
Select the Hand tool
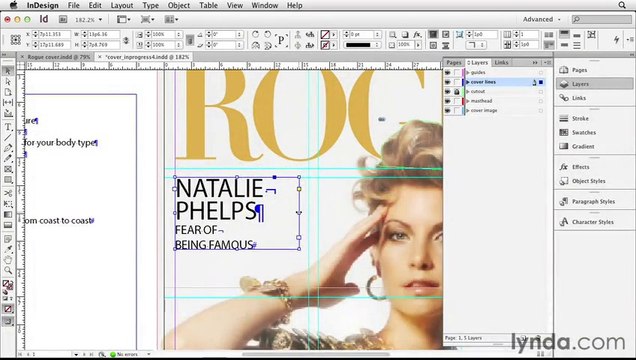coord(8,260)
